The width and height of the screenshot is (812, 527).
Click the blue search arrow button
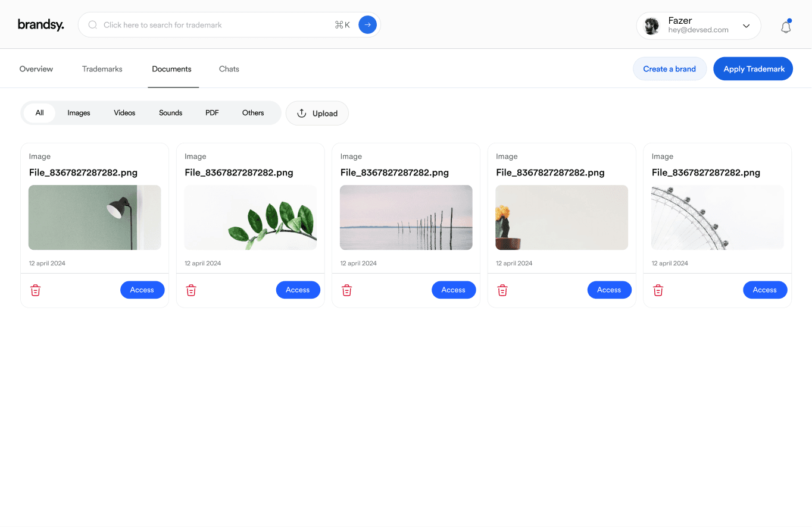point(367,25)
